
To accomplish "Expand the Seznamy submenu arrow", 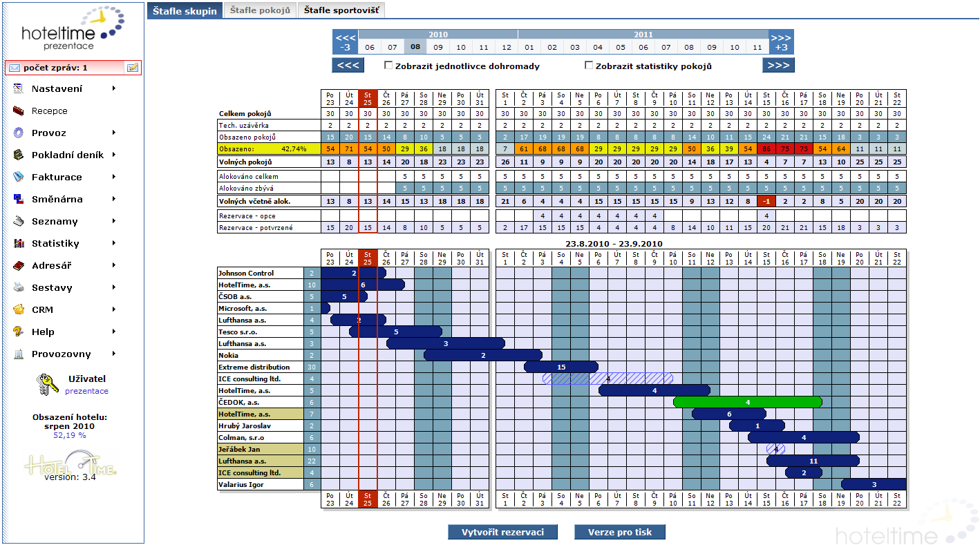I will click(113, 221).
